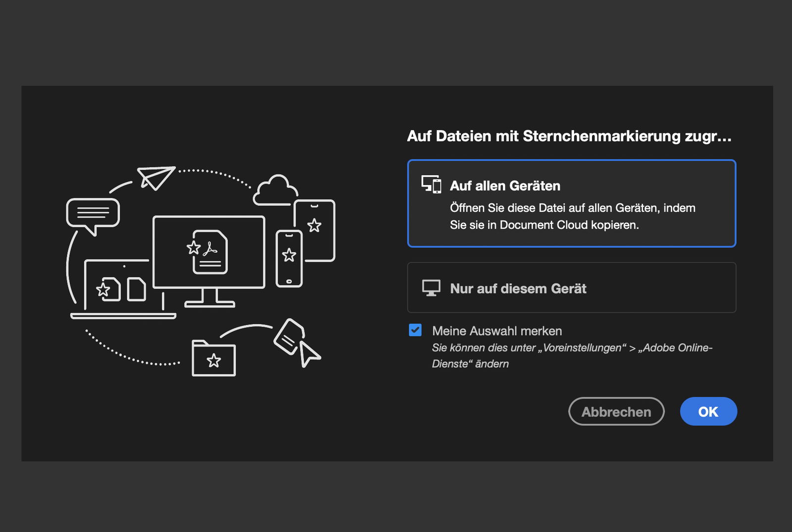This screenshot has height=532, width=792.
Task: Click the monitor icon beside Nur auf diesem Gerät
Action: click(x=431, y=288)
